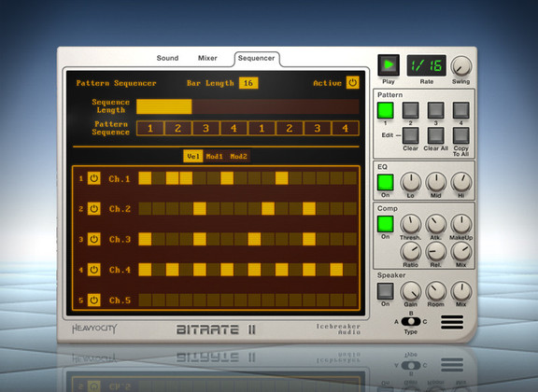Toggle the Comp On switch
The width and height of the screenshot is (538, 392).
pos(386,224)
